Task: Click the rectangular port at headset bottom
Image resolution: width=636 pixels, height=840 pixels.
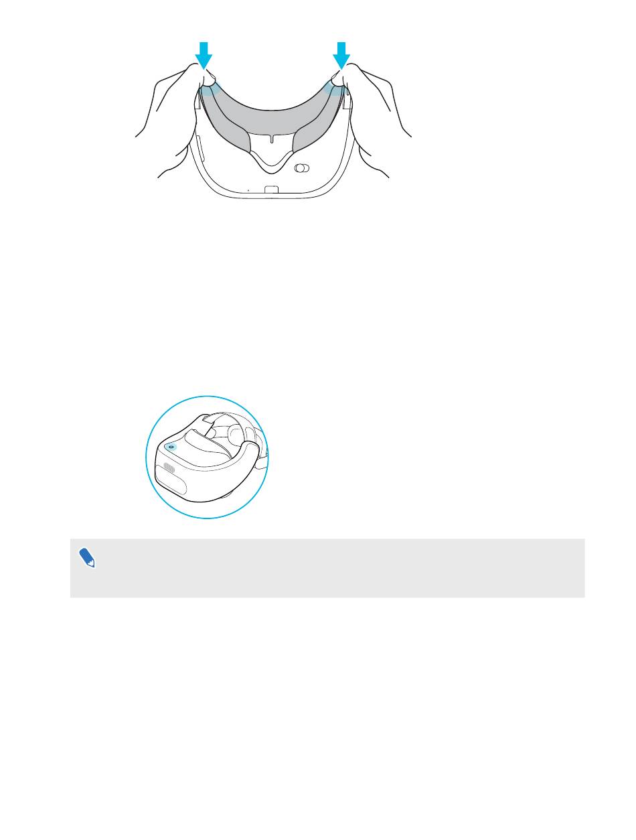Action: click(x=272, y=190)
